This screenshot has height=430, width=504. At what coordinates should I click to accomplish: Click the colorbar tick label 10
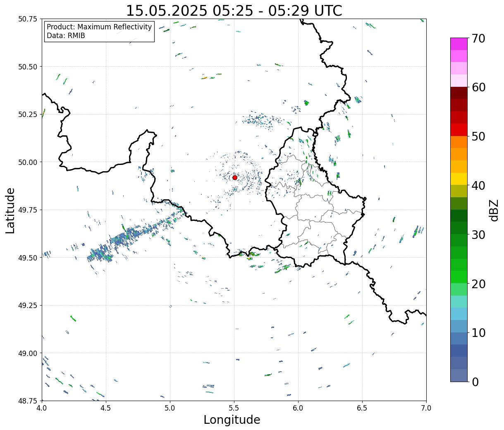[x=478, y=332]
